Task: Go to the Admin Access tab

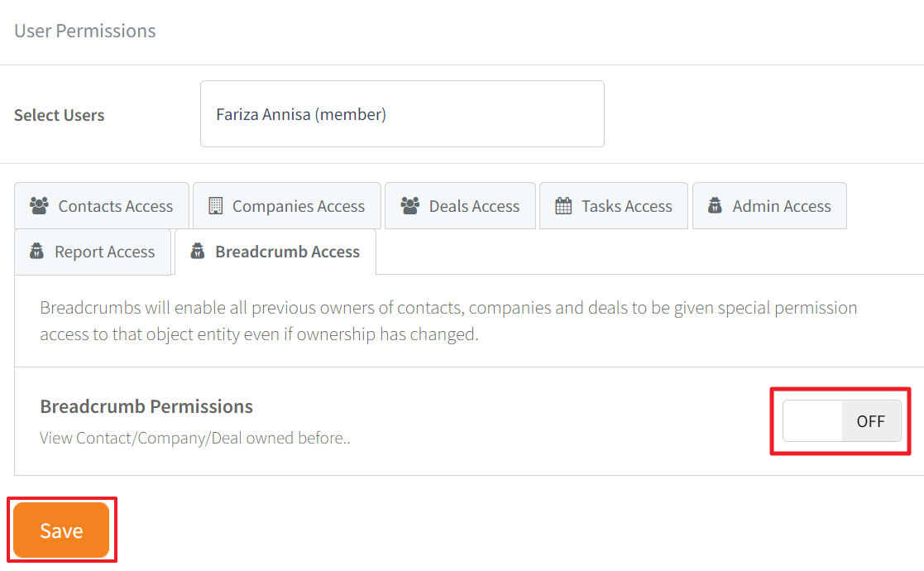Action: point(769,206)
